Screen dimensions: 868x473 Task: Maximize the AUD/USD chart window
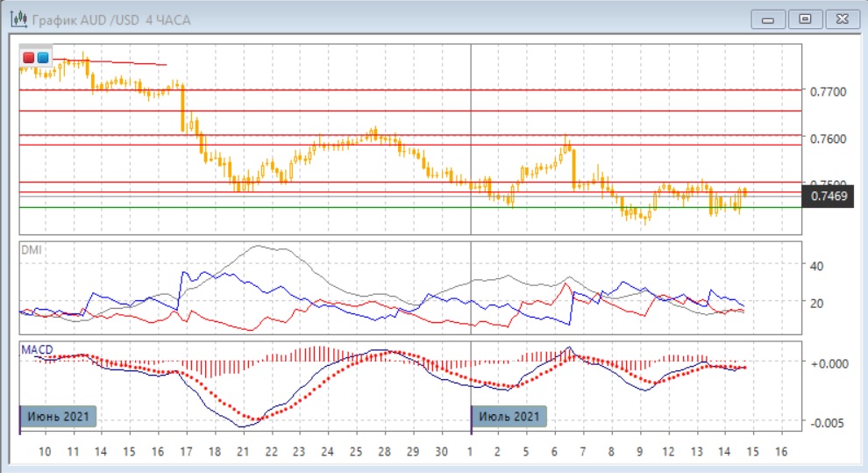[x=805, y=19]
